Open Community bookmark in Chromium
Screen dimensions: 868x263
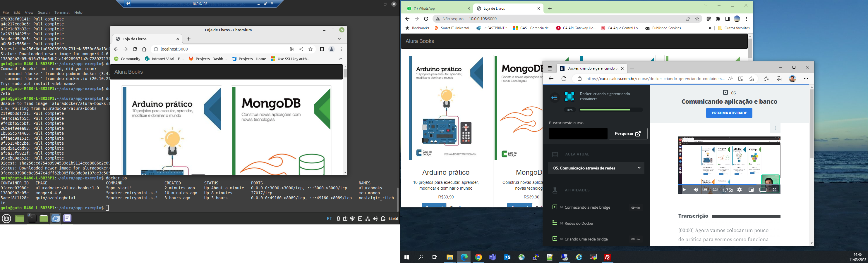point(127,59)
